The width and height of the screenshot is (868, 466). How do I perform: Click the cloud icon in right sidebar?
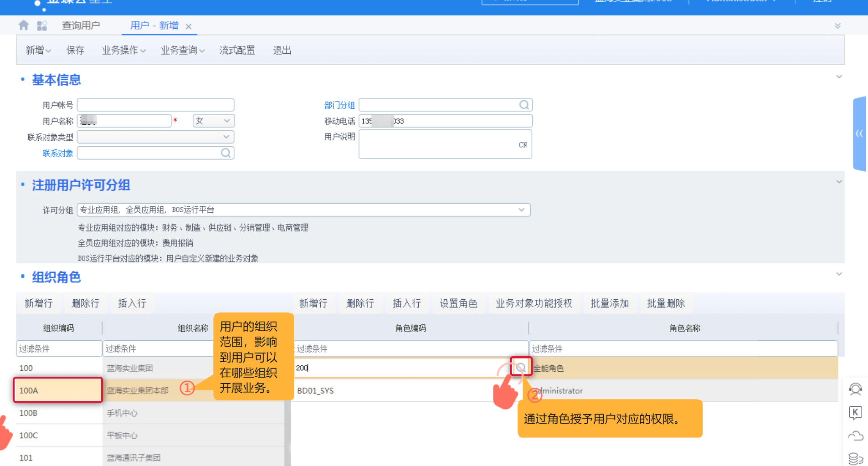click(856, 435)
